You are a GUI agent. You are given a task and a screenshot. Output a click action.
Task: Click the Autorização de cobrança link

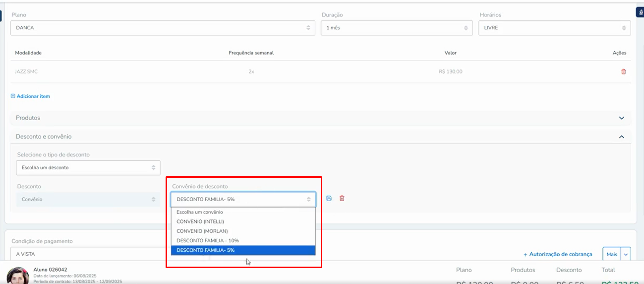point(558,254)
